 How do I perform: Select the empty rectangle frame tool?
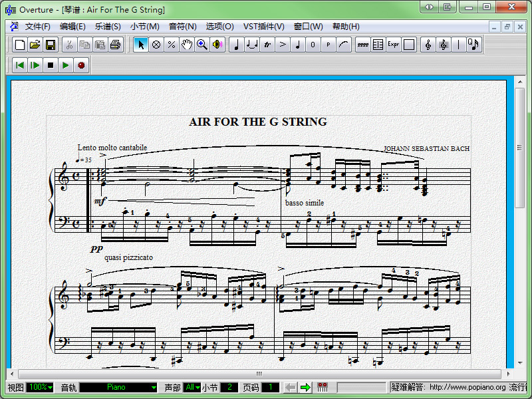(x=409, y=45)
